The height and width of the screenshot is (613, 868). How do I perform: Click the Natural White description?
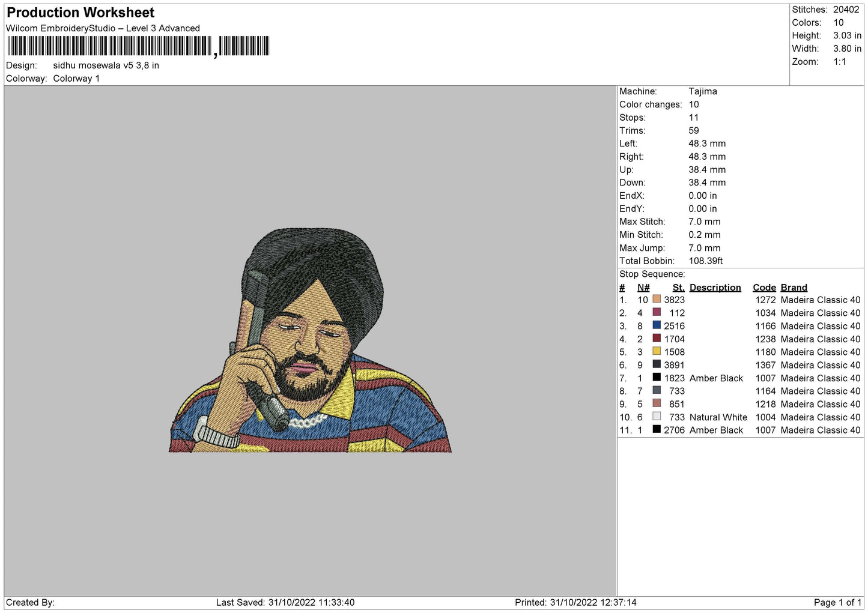(718, 417)
